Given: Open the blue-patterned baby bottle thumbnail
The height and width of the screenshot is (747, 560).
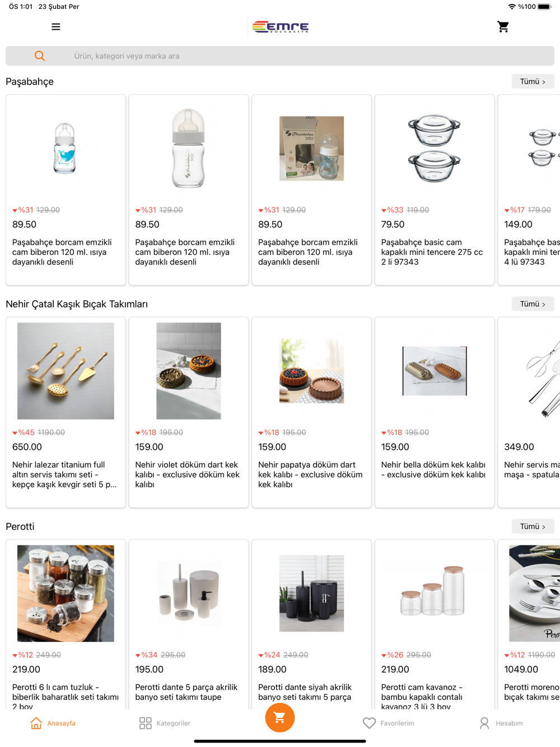Looking at the screenshot, I should tap(66, 148).
